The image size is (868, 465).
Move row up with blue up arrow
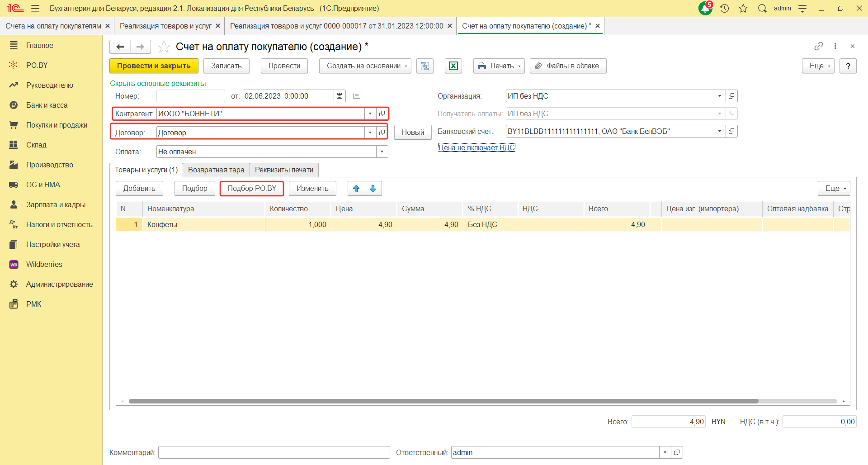pyautogui.click(x=356, y=189)
